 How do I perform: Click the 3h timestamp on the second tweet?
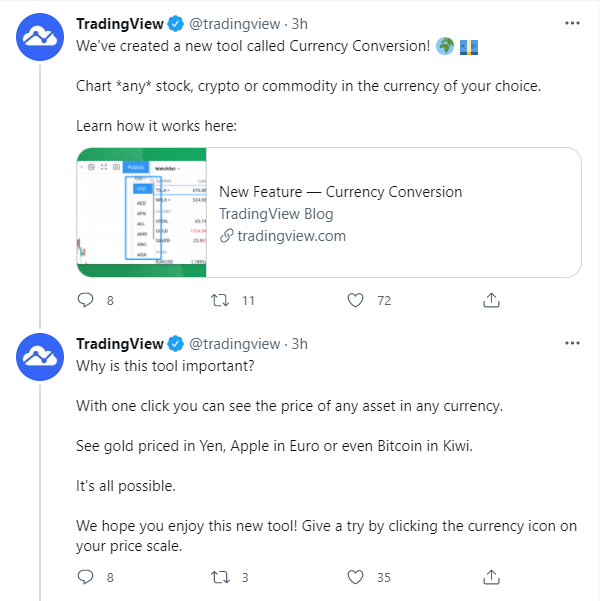pos(299,344)
